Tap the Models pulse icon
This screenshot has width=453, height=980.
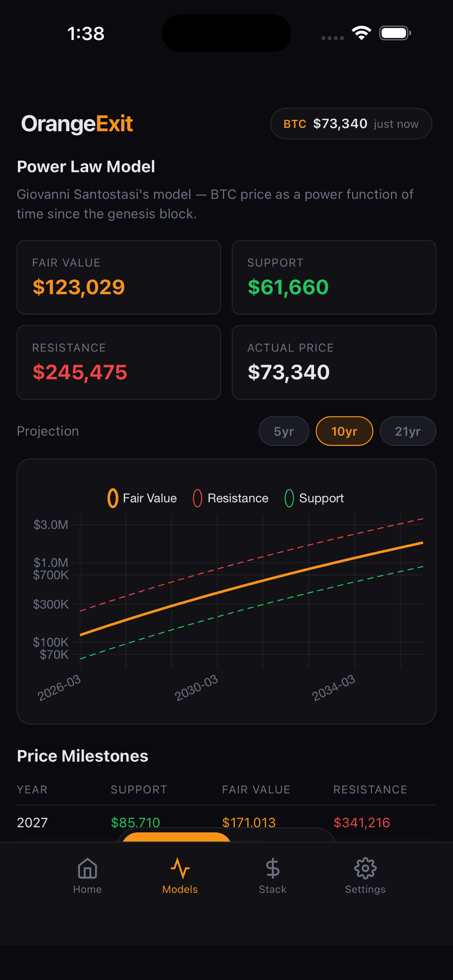tap(180, 868)
